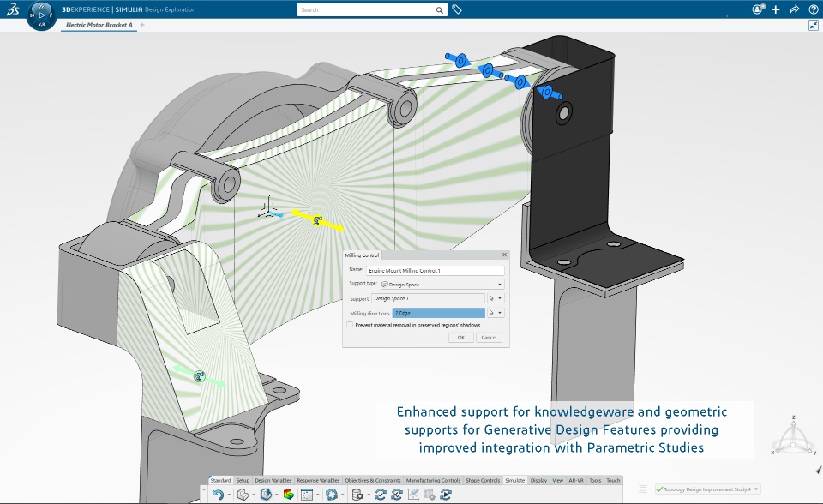Click the Milling direction field

pos(439,313)
